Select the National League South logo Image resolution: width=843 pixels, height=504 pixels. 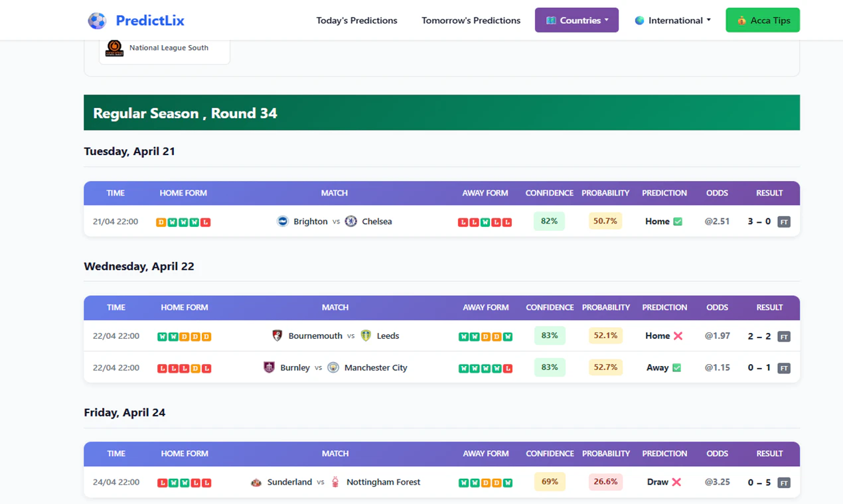point(114,48)
